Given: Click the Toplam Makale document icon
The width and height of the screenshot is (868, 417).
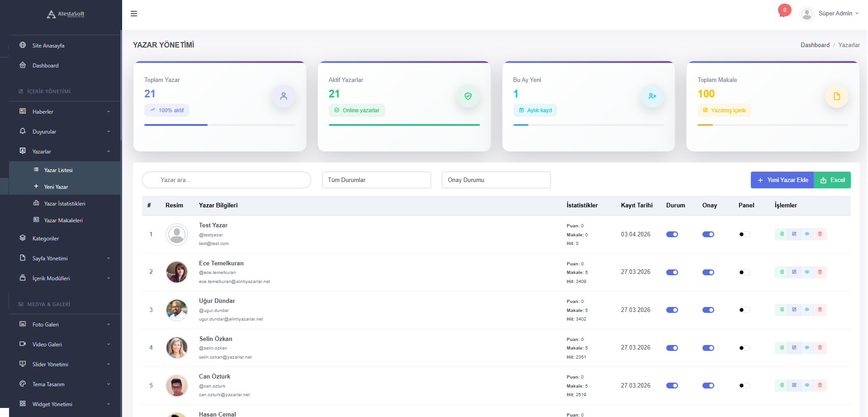Looking at the screenshot, I should pos(836,96).
